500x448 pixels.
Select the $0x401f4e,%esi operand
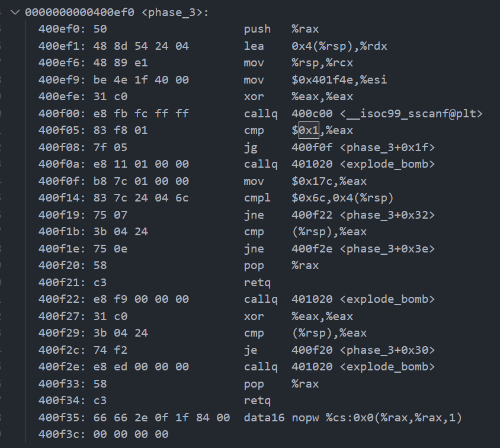click(x=339, y=80)
